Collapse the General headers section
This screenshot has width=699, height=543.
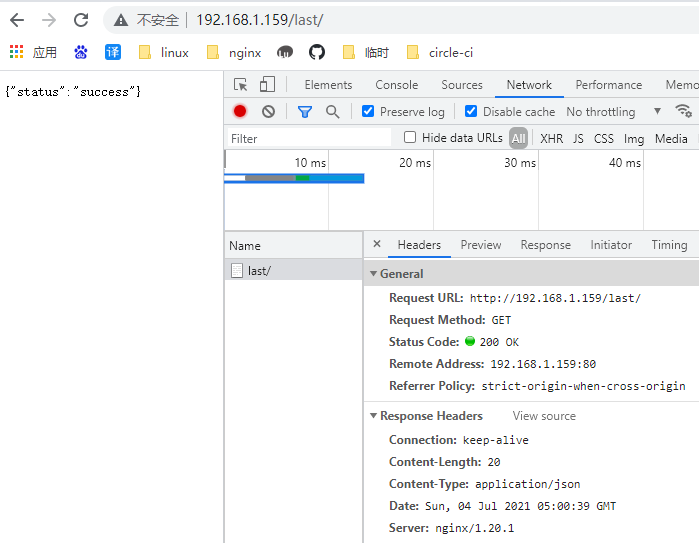pos(374,274)
